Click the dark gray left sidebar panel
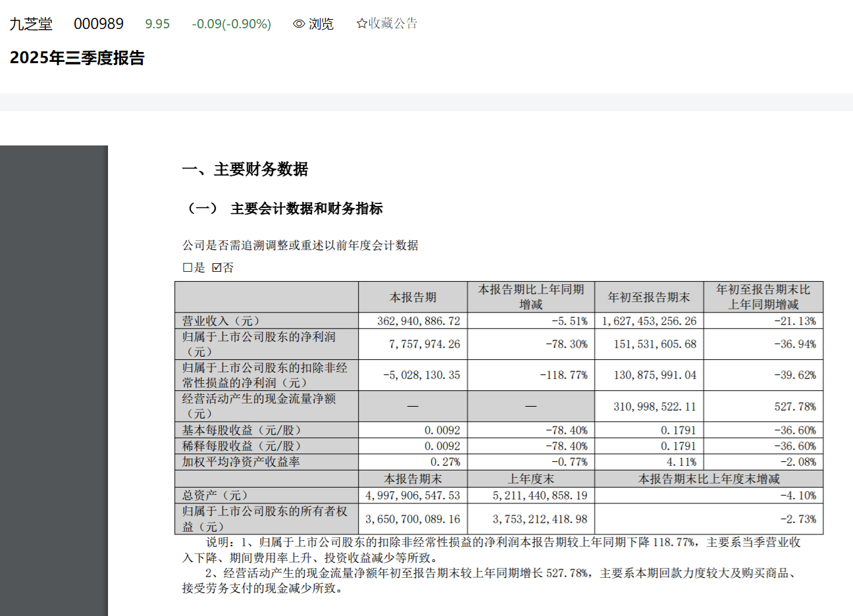This screenshot has width=853, height=616. (53, 380)
